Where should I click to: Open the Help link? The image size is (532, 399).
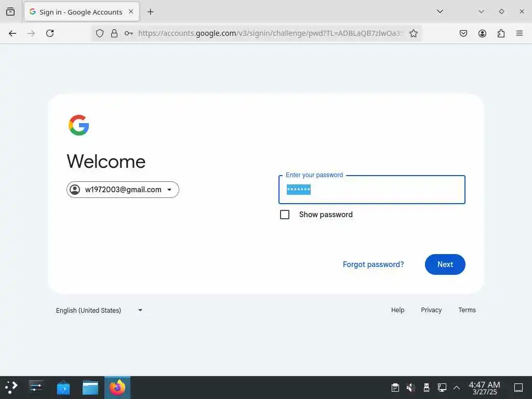(397, 310)
